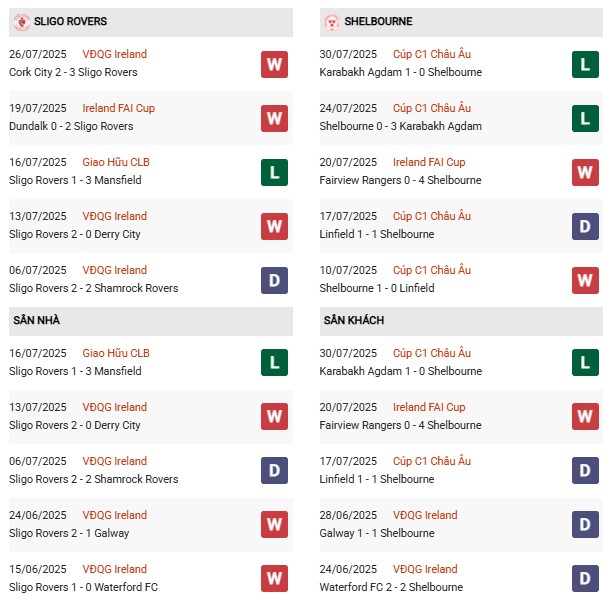This screenshot has width=609, height=600.
Task: Click W badge for Cork City match
Action: click(274, 64)
